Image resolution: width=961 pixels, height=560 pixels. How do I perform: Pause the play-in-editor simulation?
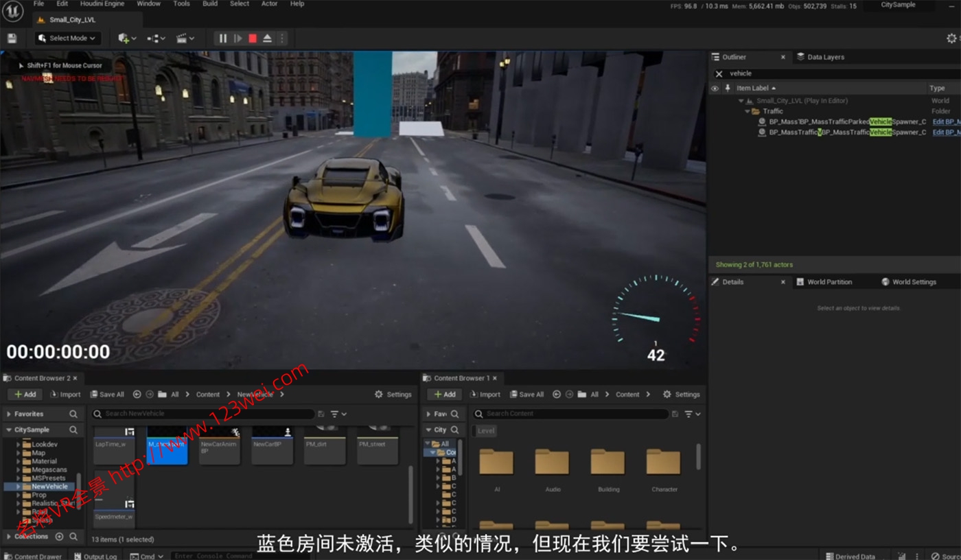[223, 38]
